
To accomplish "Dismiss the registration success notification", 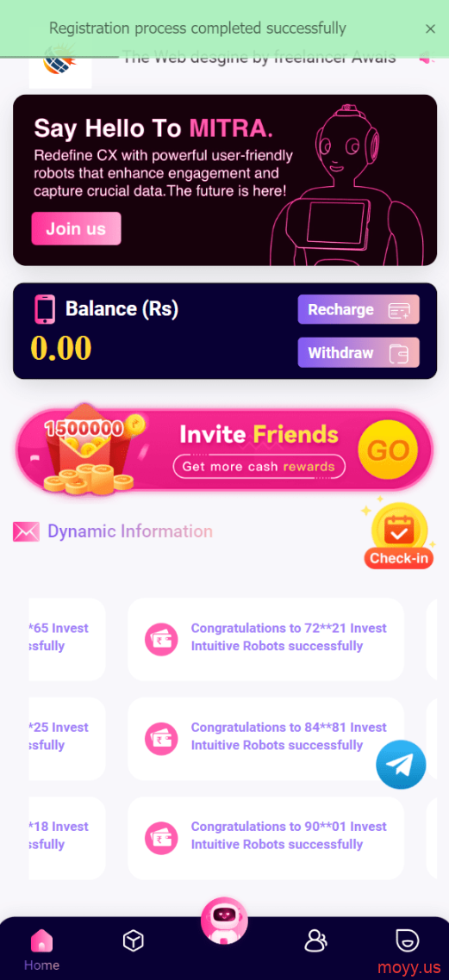I will click(x=430, y=28).
